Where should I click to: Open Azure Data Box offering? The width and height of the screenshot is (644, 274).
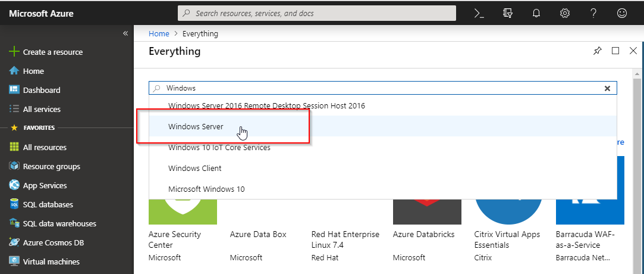tap(258, 246)
